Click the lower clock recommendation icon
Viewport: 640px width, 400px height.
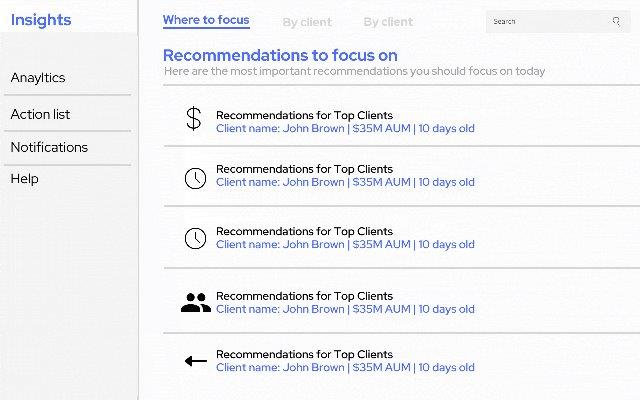tap(196, 238)
